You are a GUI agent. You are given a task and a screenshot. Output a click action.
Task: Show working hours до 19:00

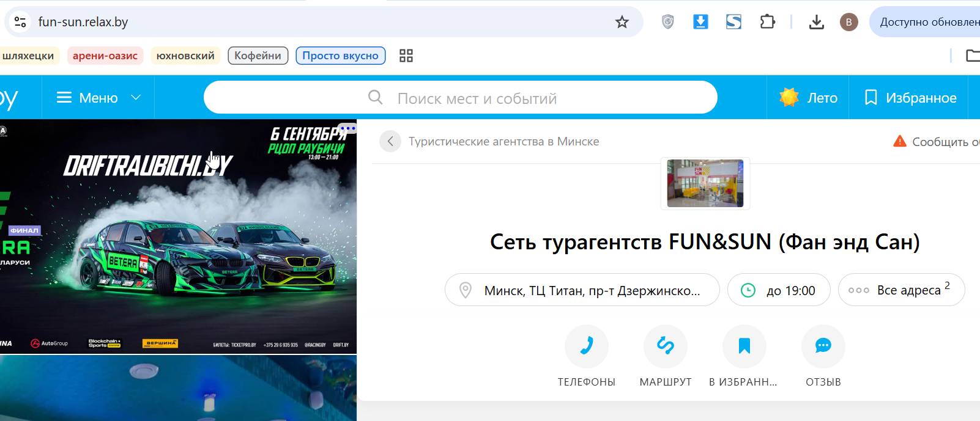[779, 290]
